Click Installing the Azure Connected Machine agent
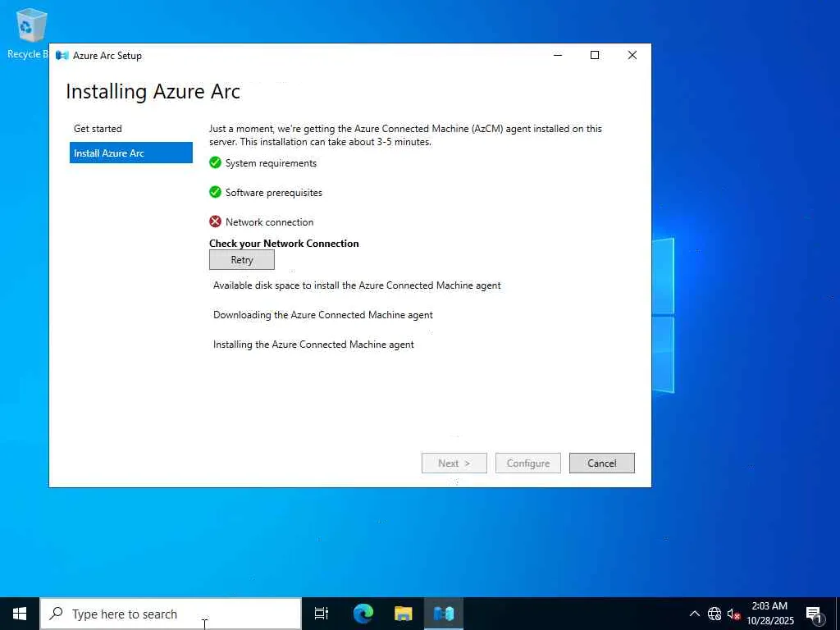This screenshot has width=840, height=630. 313,345
